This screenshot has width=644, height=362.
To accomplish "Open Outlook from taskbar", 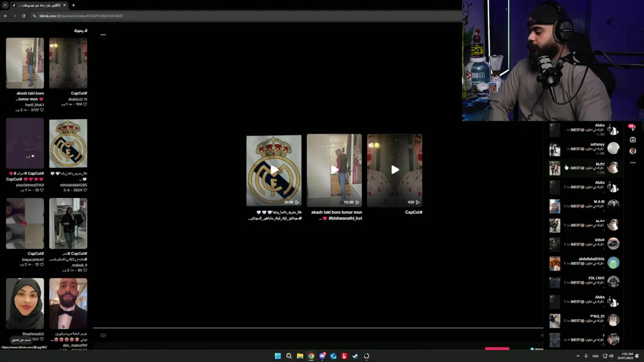I will pyautogui.click(x=333, y=356).
